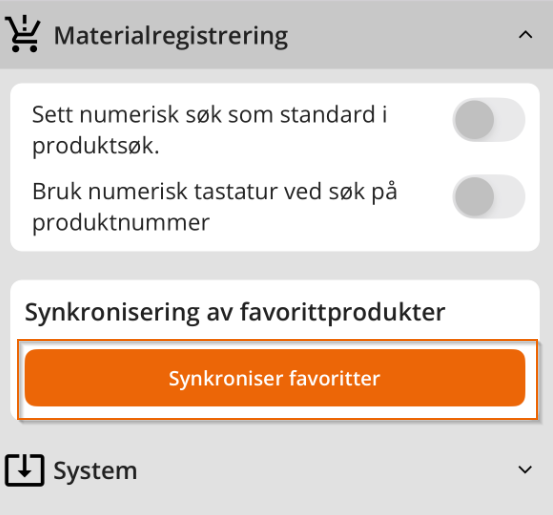553x515 pixels.
Task: Expand the System section with down chevron
Action: pyautogui.click(x=525, y=469)
